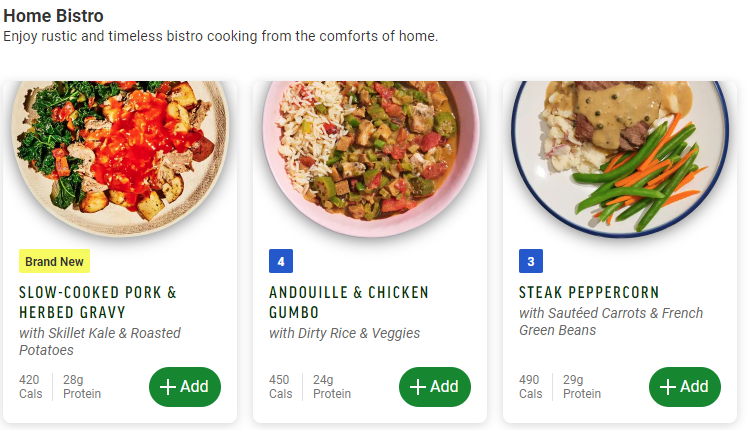Add Steak Peppercorn to order

point(685,387)
